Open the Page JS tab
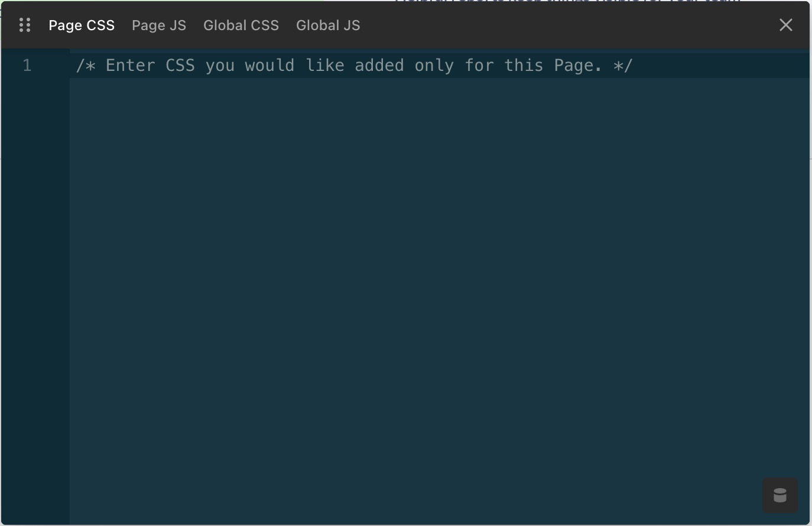The width and height of the screenshot is (812, 526). click(159, 25)
